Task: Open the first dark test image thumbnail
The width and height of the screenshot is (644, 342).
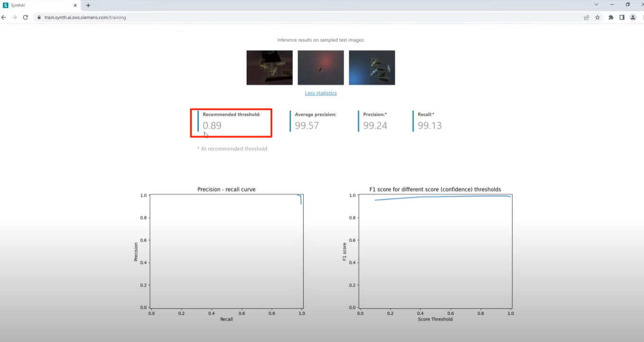Action: pos(269,67)
